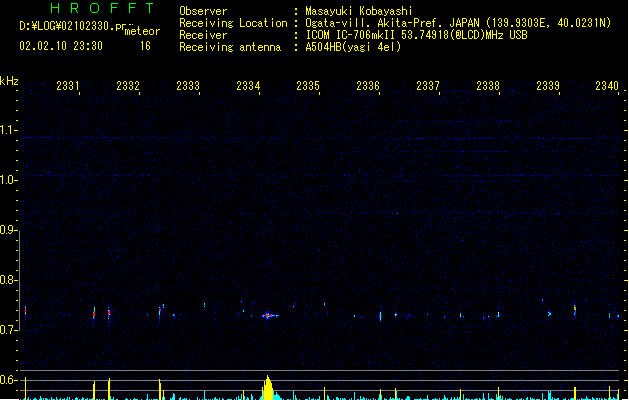This screenshot has width=629, height=400.
Task: Click the 0.8 kHz frequency label
Action: click(7, 280)
